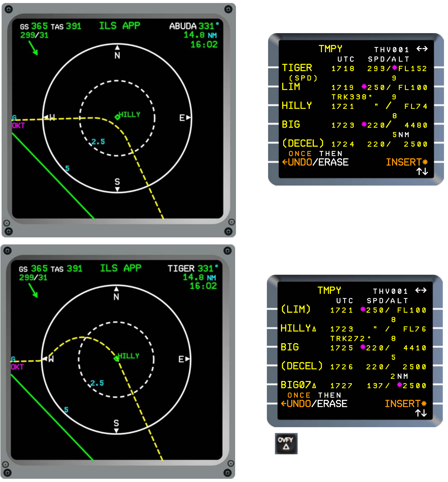Viewport: 448px width, 482px height.
Task: Select the HILLY waypoint diamond on lower ND
Action: 116,359
